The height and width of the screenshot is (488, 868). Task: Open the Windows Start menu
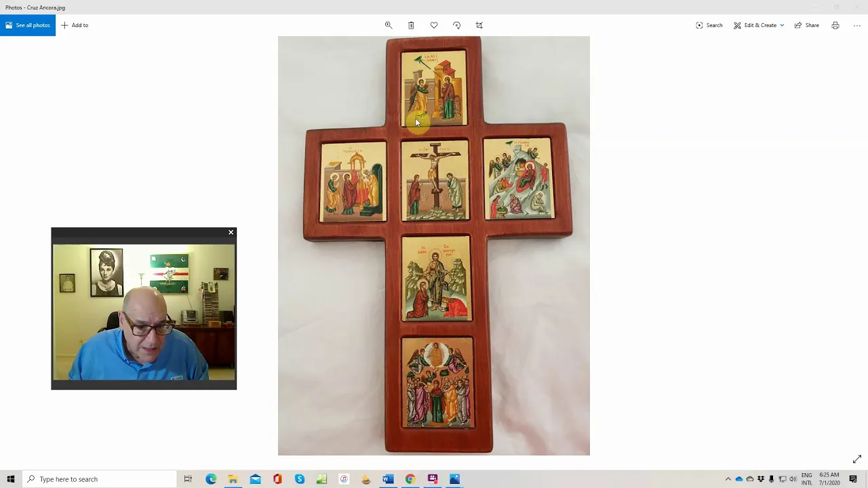pyautogui.click(x=11, y=479)
